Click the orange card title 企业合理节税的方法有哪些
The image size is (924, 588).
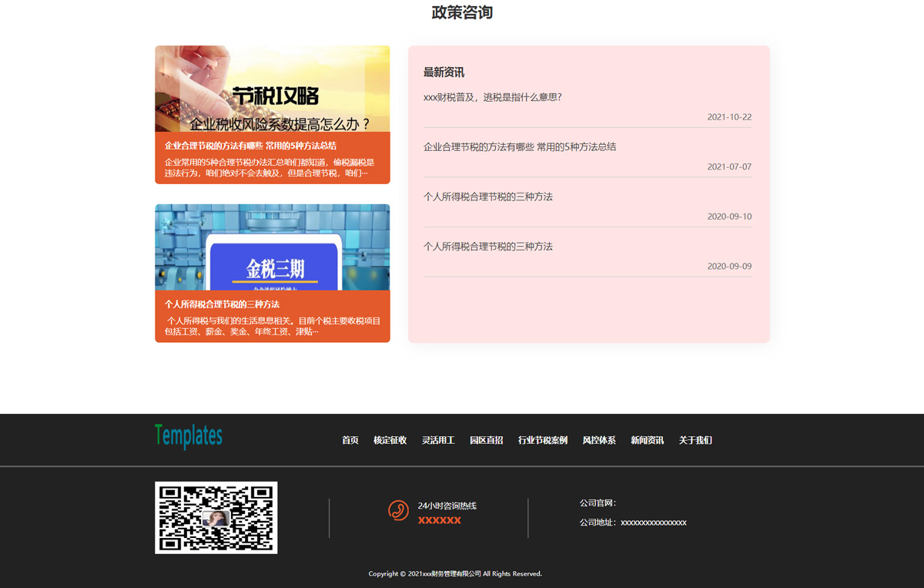[250, 146]
